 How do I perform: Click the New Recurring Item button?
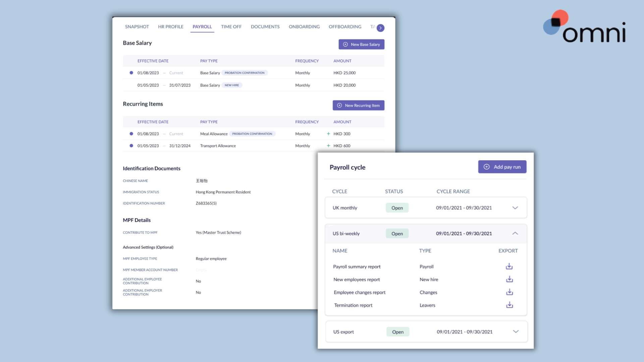358,105
